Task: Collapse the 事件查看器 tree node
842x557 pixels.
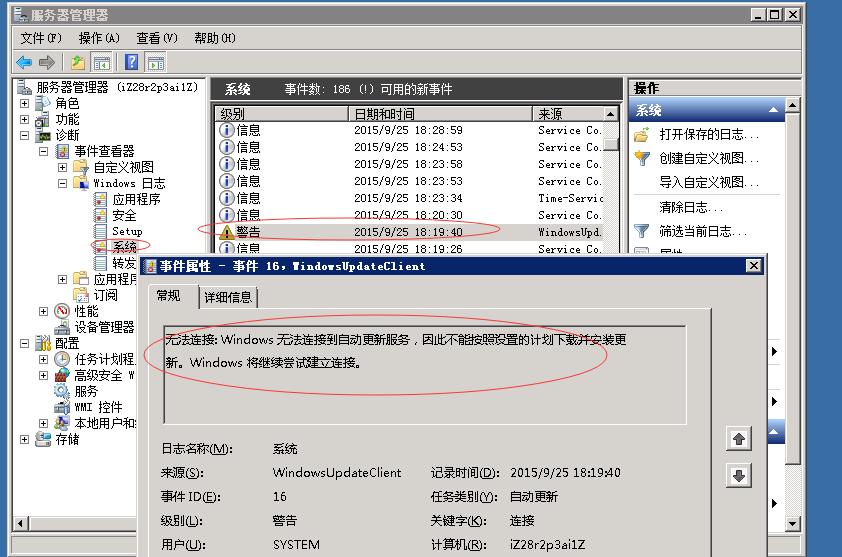Action: click(x=43, y=151)
